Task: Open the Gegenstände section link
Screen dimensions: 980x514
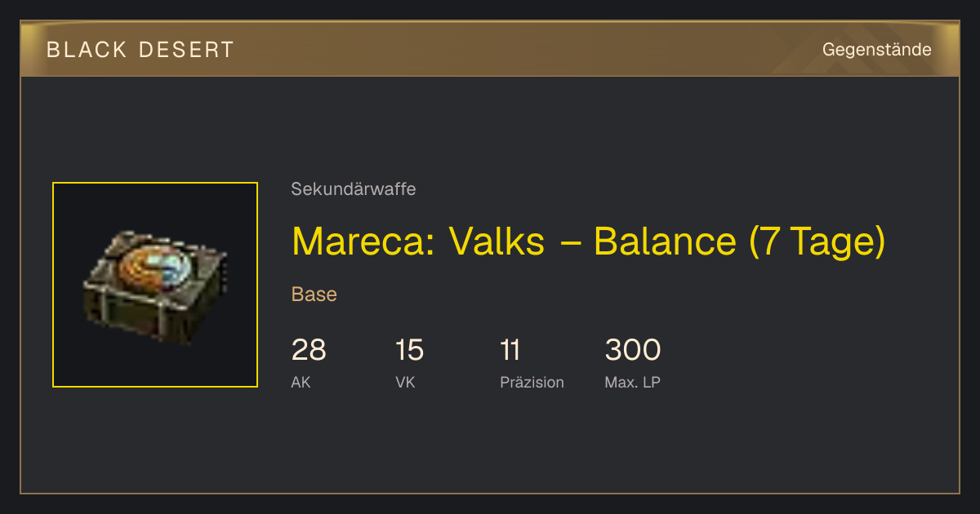Action: 876,50
